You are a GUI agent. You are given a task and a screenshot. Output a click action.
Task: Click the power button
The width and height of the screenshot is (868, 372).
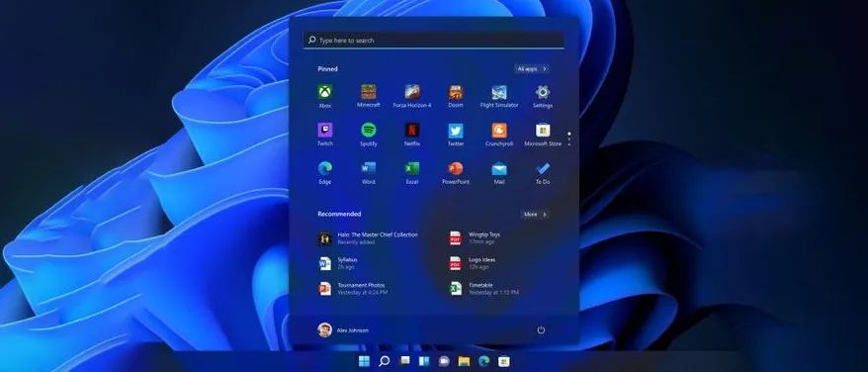tap(541, 329)
